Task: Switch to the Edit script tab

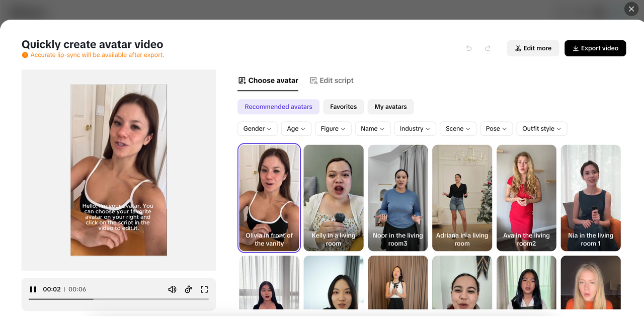Action: (332, 81)
